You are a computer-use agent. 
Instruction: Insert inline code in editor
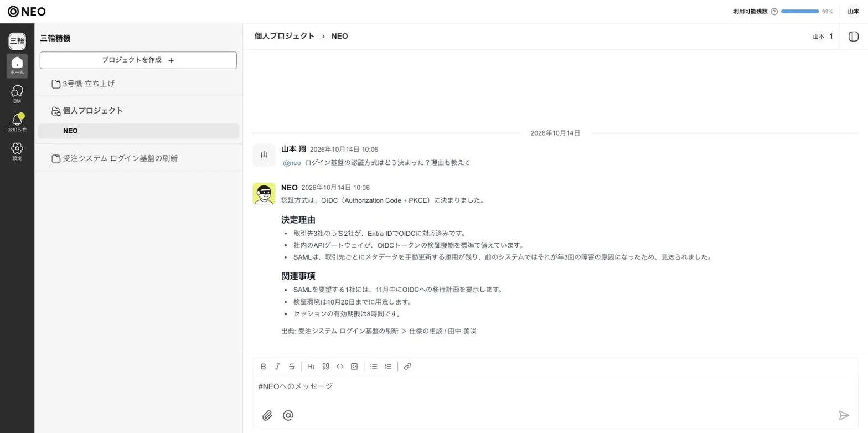340,367
